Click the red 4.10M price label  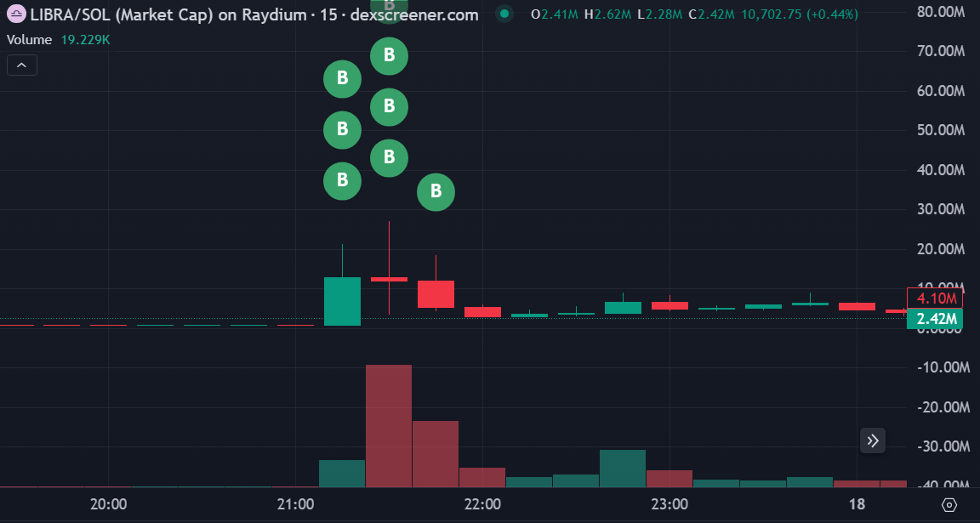pyautogui.click(x=936, y=298)
